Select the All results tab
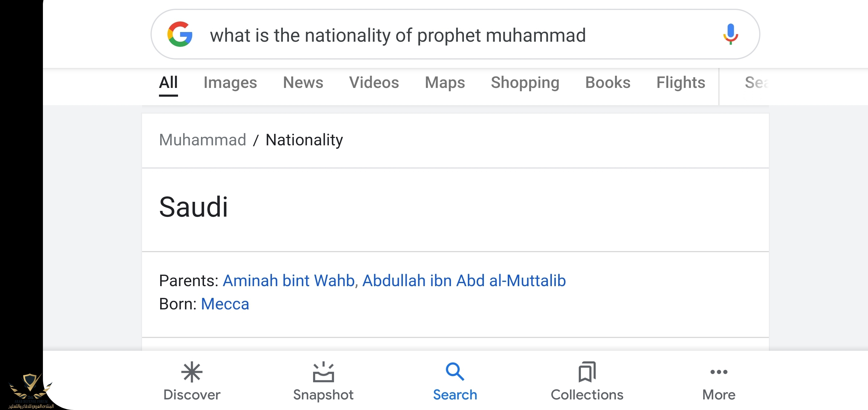868x410 pixels. pos(168,83)
